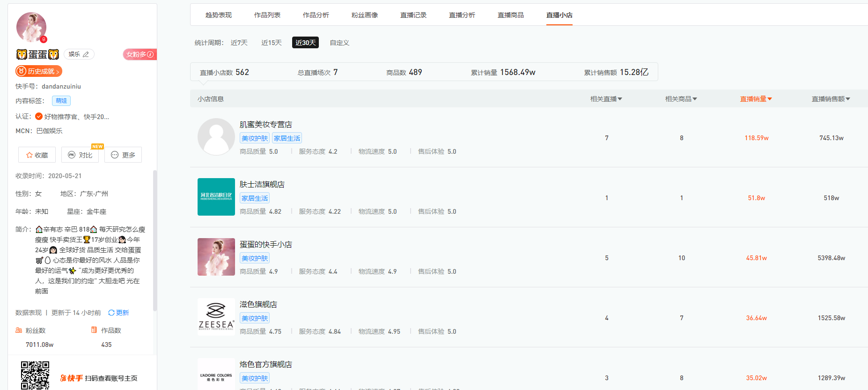Click the star 收藏 button

(x=37, y=155)
